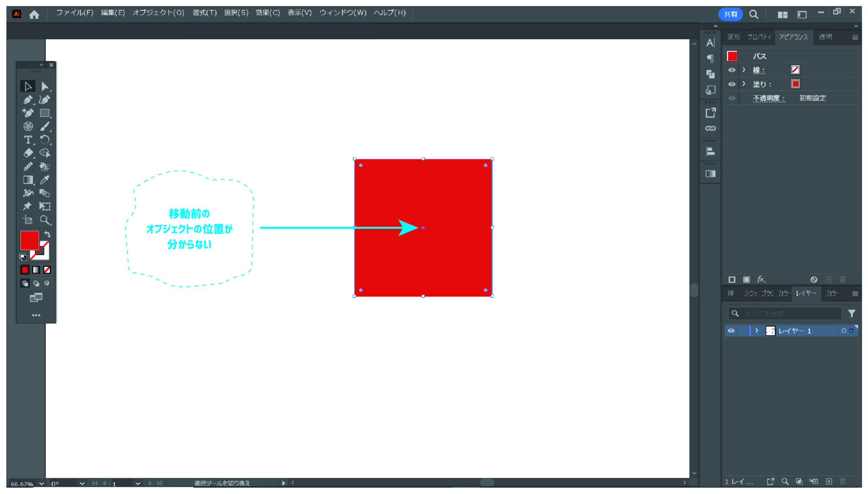Open the オブジェクト(O) menu
The image size is (868, 494).
(158, 13)
